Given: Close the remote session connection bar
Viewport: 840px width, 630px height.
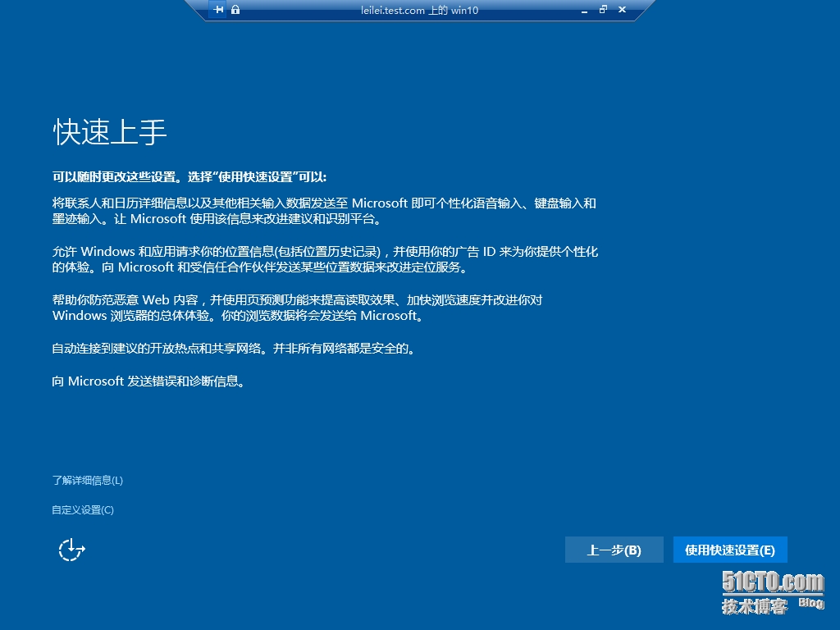Looking at the screenshot, I should click(x=622, y=9).
